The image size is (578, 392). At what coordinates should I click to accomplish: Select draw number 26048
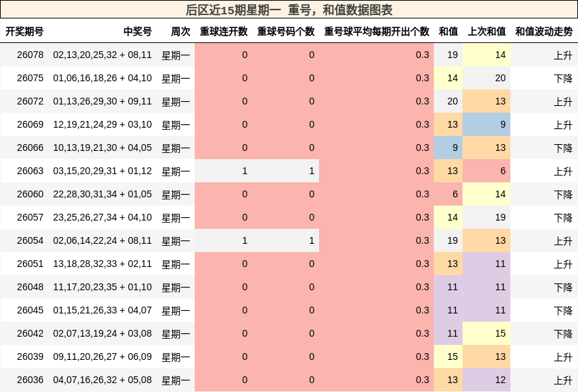click(x=30, y=287)
